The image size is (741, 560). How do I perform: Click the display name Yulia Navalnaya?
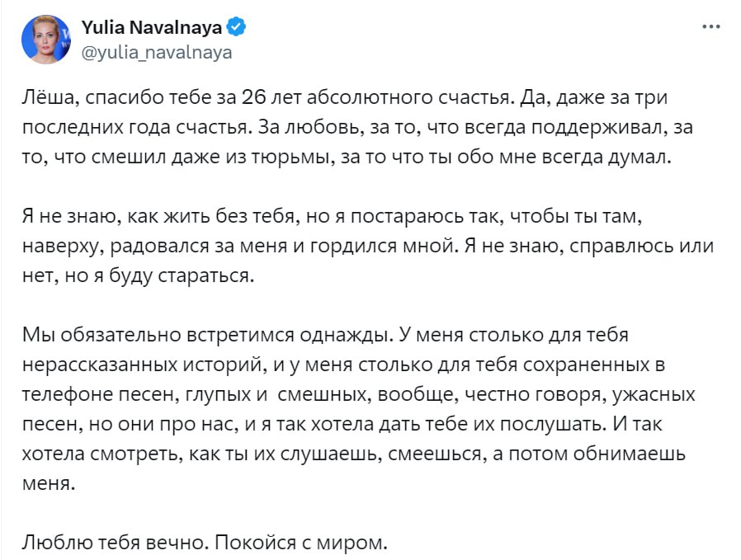pos(152,27)
